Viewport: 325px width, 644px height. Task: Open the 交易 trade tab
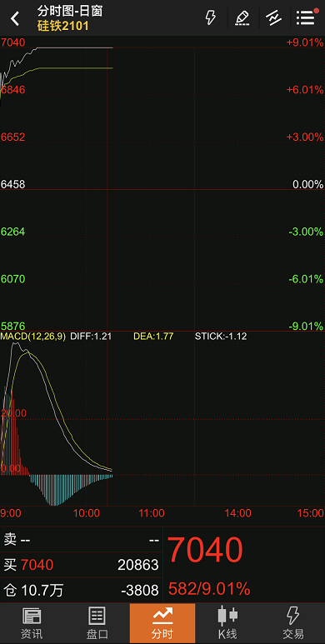(x=293, y=623)
